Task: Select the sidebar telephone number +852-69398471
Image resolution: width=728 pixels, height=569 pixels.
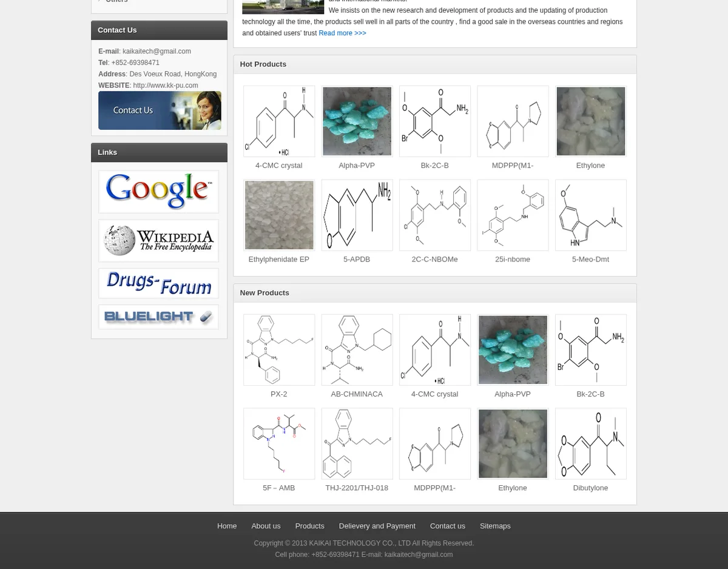Action: (135, 62)
